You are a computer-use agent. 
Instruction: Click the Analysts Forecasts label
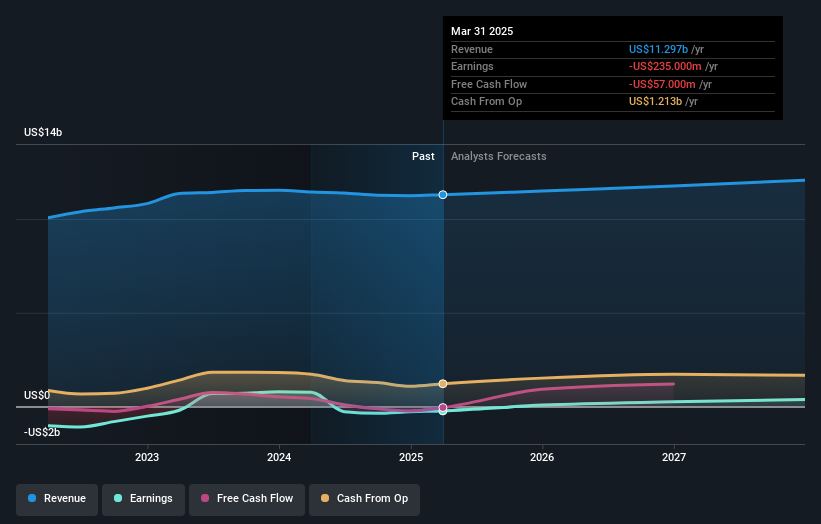pos(498,156)
